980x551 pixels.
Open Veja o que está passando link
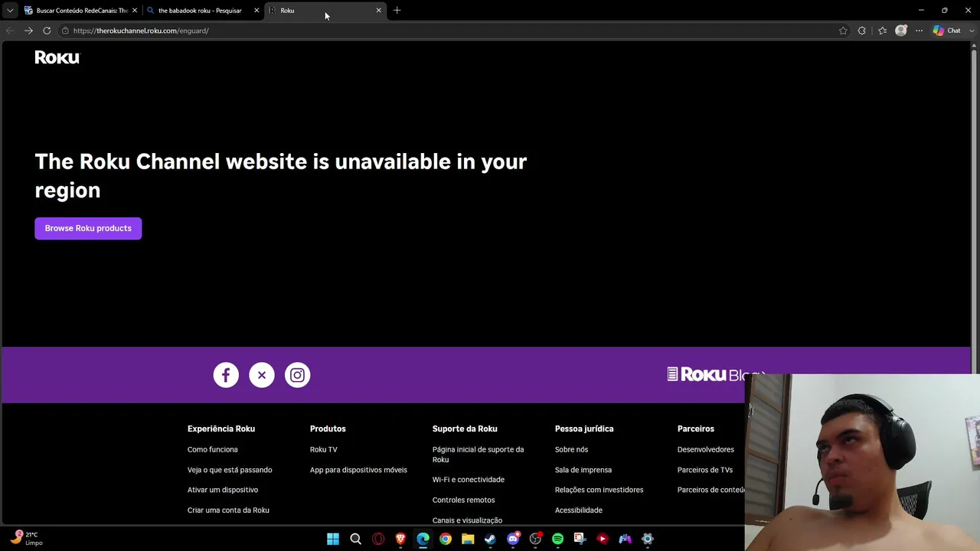(x=230, y=470)
